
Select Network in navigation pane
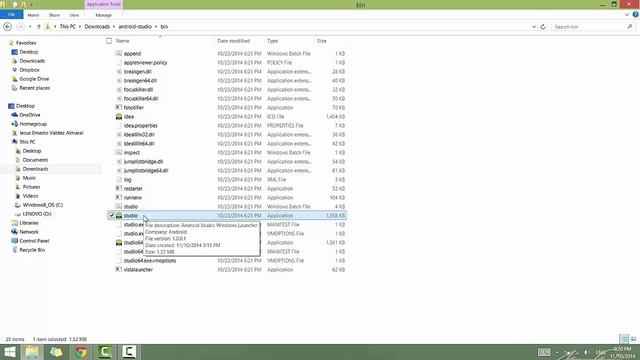pyautogui.click(x=29, y=232)
